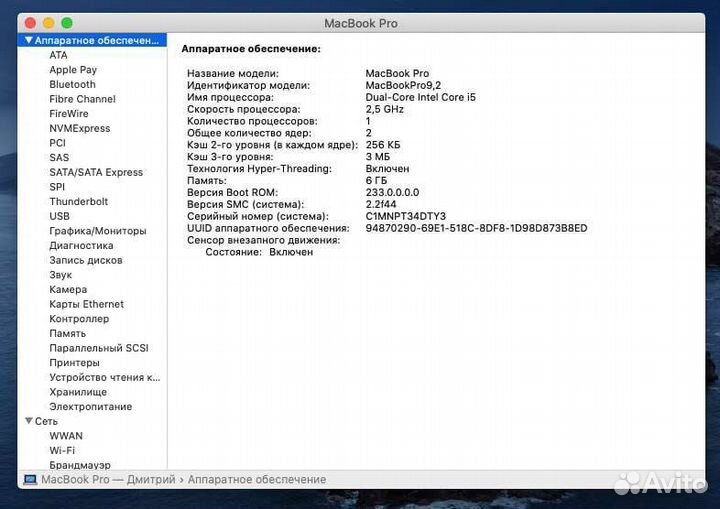The height and width of the screenshot is (509, 720).
Task: Select the Dual-Core Intel Core i5 value
Action: 421,97
